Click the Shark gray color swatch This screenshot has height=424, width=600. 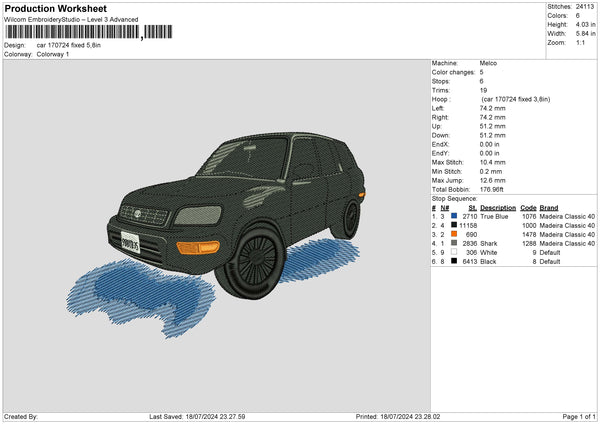tap(454, 243)
